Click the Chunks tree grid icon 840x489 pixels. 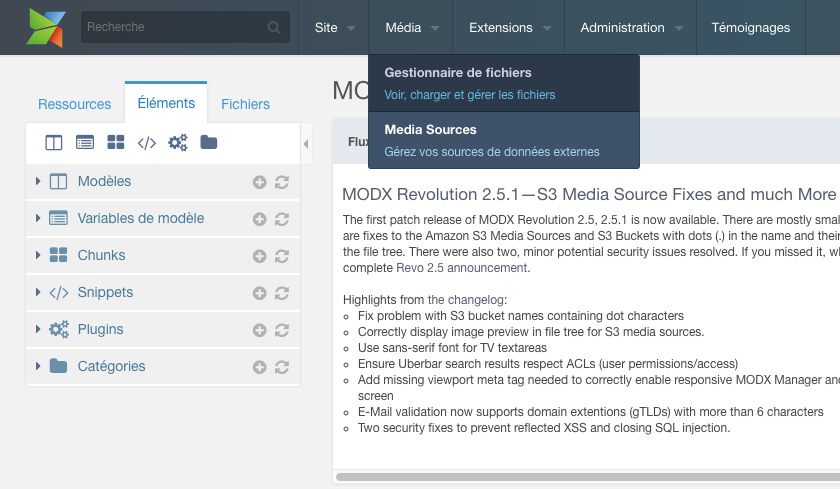(x=58, y=255)
